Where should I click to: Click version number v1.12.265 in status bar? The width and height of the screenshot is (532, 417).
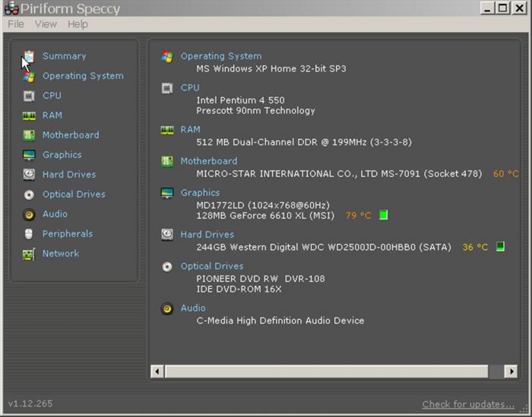pyautogui.click(x=30, y=404)
